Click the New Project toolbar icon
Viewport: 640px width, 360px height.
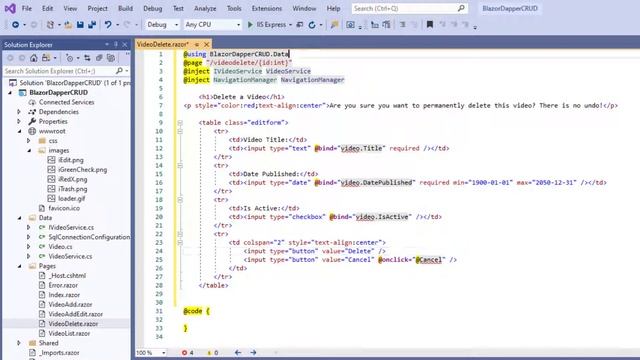(50, 25)
